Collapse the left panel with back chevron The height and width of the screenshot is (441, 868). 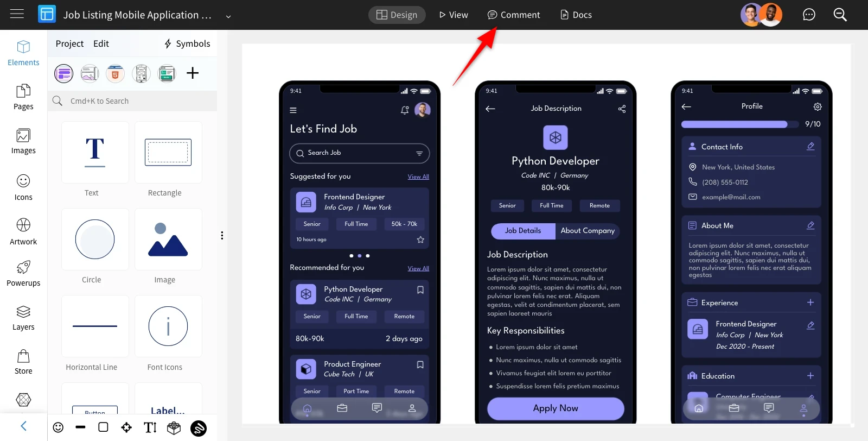[23, 426]
